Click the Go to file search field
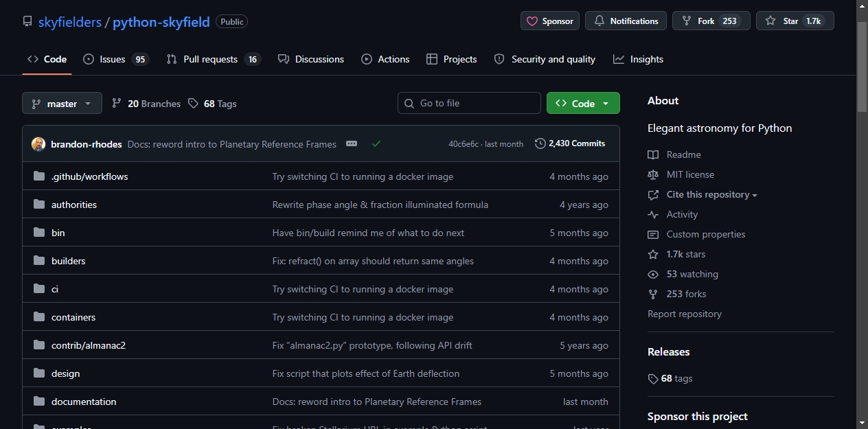This screenshot has width=868, height=429. click(469, 103)
